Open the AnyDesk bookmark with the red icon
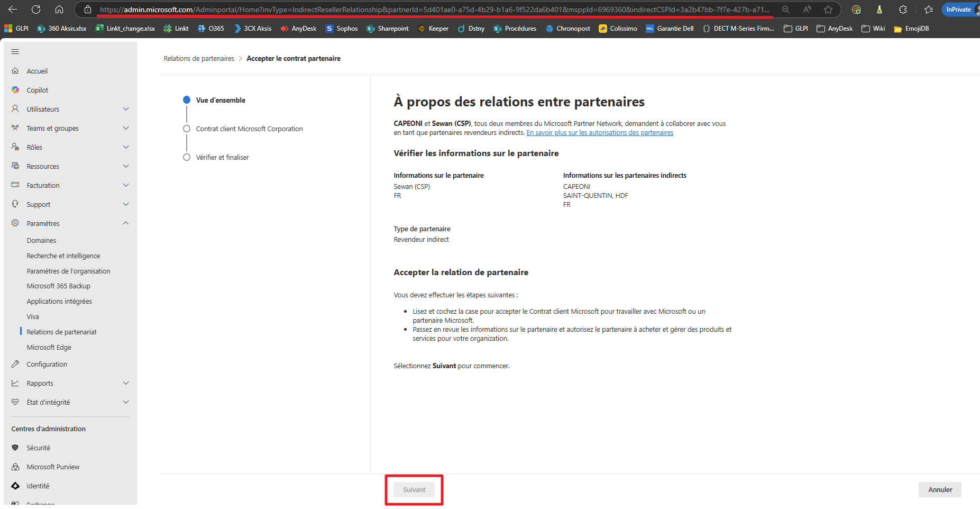Screen dimensions: 980x509 click(x=298, y=29)
